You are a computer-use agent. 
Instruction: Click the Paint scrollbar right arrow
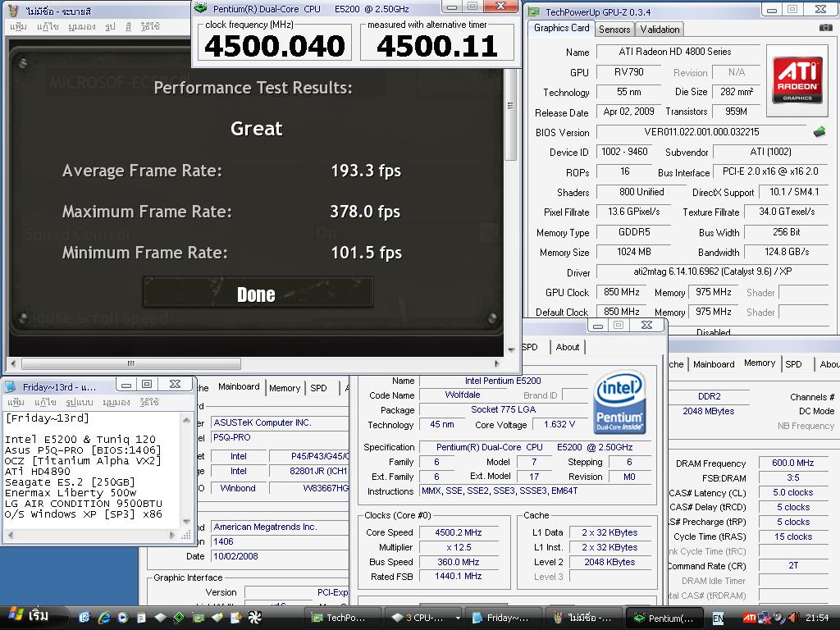tap(497, 363)
